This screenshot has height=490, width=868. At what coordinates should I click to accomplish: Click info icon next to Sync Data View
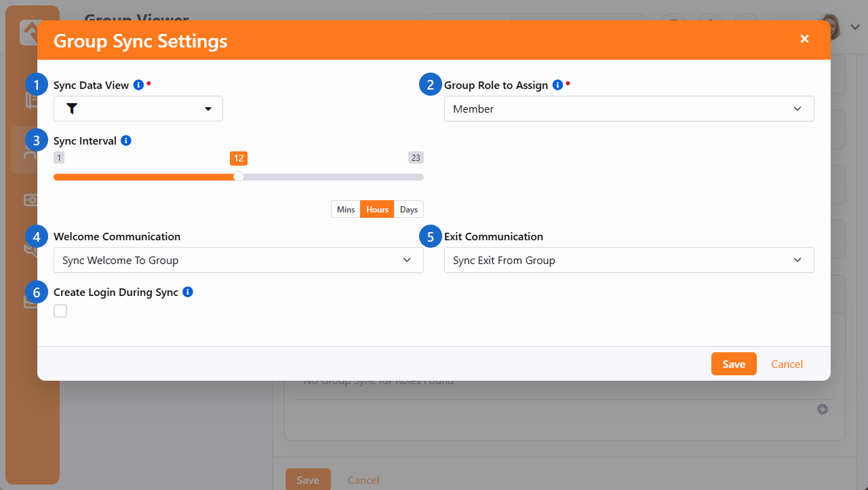tap(138, 85)
